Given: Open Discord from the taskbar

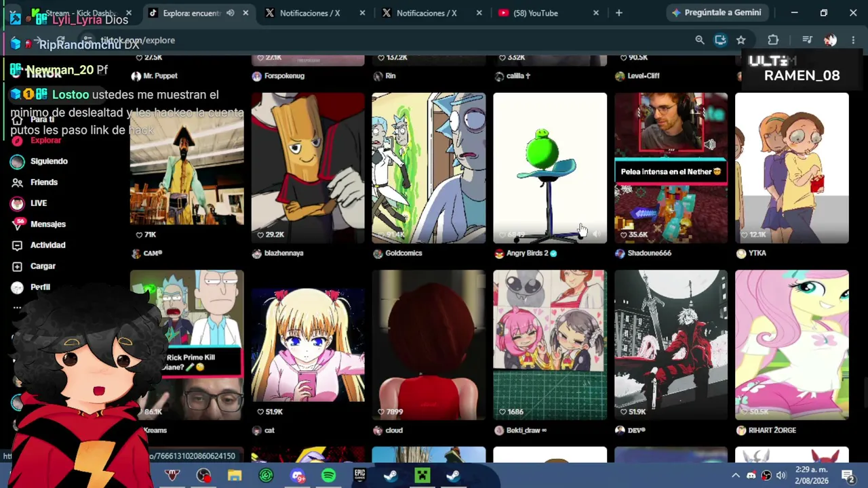Looking at the screenshot, I should pyautogui.click(x=297, y=476).
